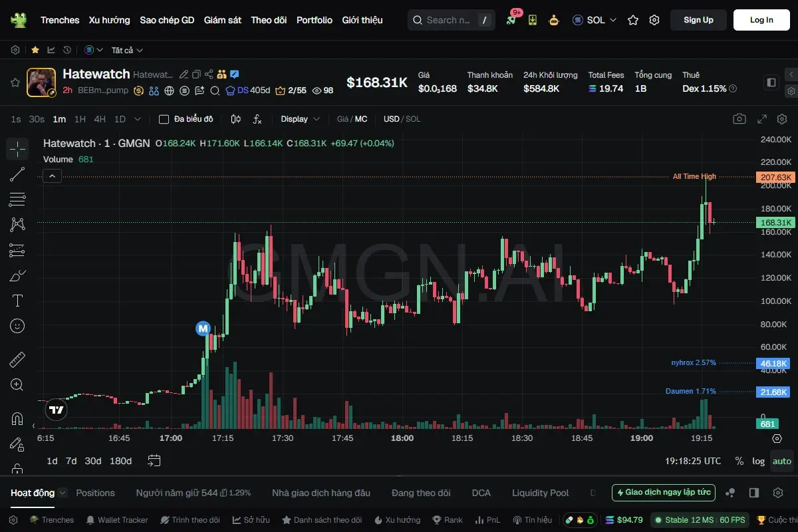This screenshot has height=532, width=798.
Task: Click the M migration marker on chart
Action: [203, 328]
